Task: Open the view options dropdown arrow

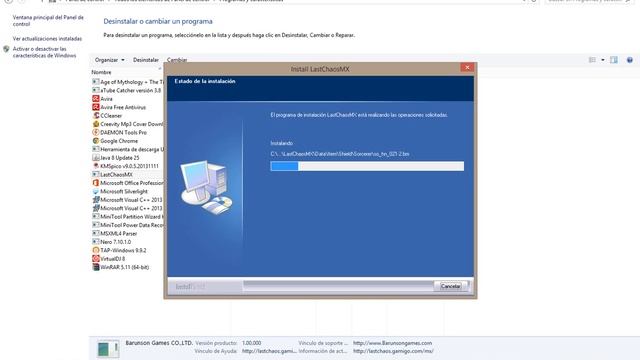Action: (603, 60)
